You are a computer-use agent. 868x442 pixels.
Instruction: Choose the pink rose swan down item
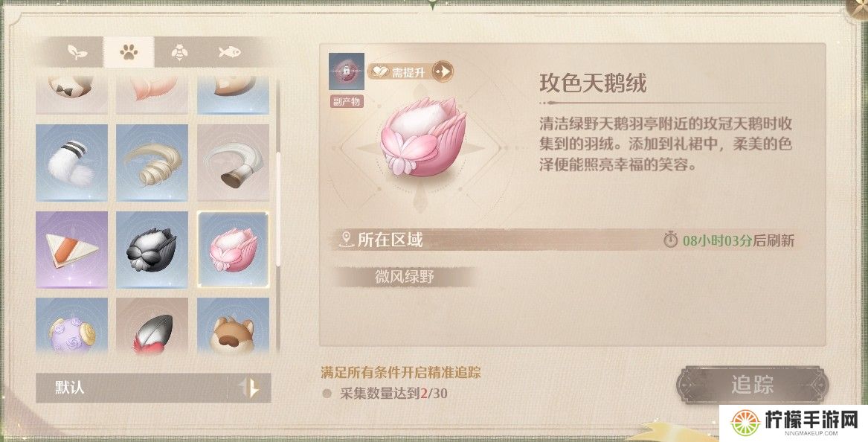click(x=233, y=250)
